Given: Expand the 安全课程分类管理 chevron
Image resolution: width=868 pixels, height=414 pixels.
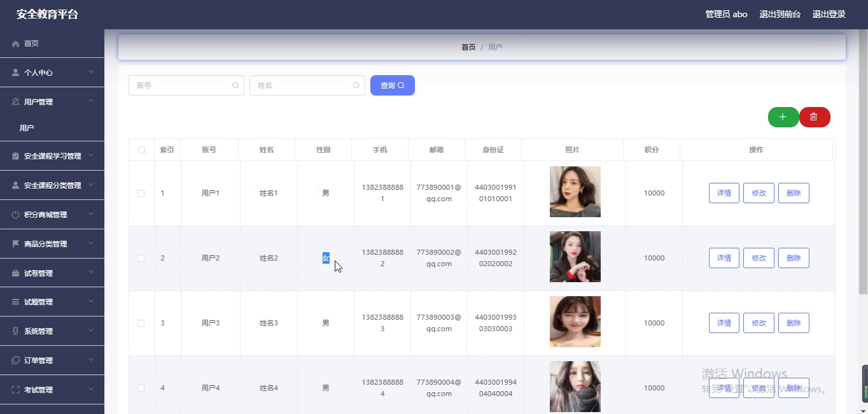Looking at the screenshot, I should 91,185.
